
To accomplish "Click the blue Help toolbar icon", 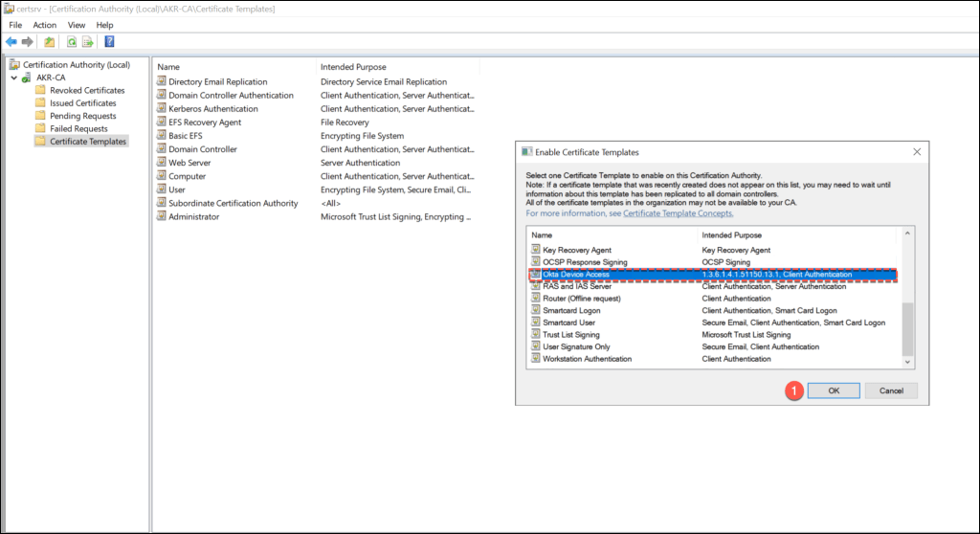I will tap(110, 41).
